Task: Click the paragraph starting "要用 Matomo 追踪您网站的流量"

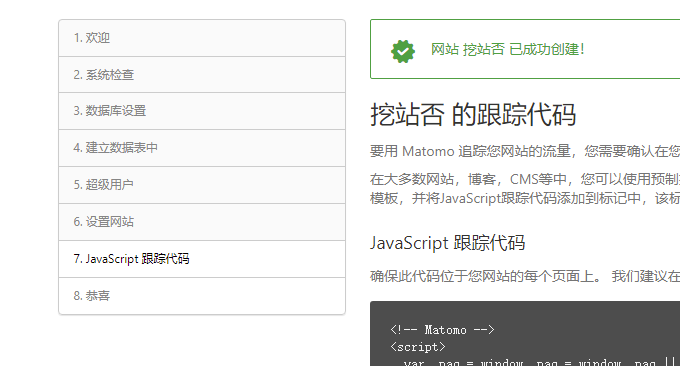Action: (525, 151)
